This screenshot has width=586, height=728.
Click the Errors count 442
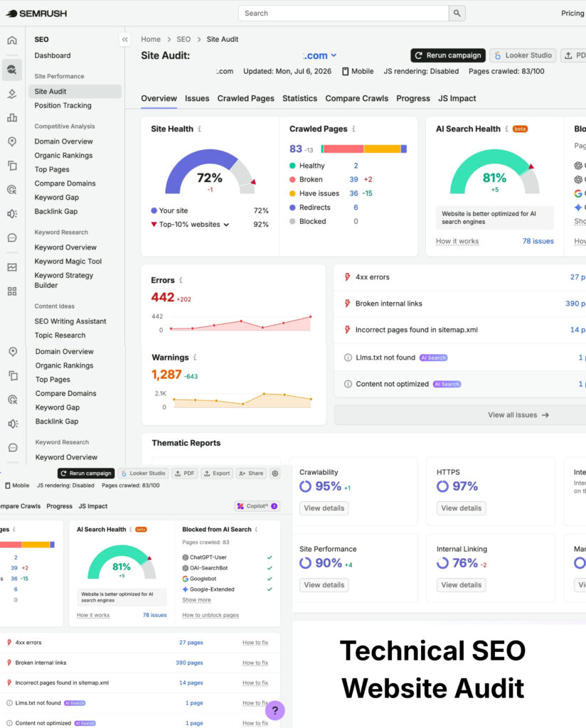[163, 297]
